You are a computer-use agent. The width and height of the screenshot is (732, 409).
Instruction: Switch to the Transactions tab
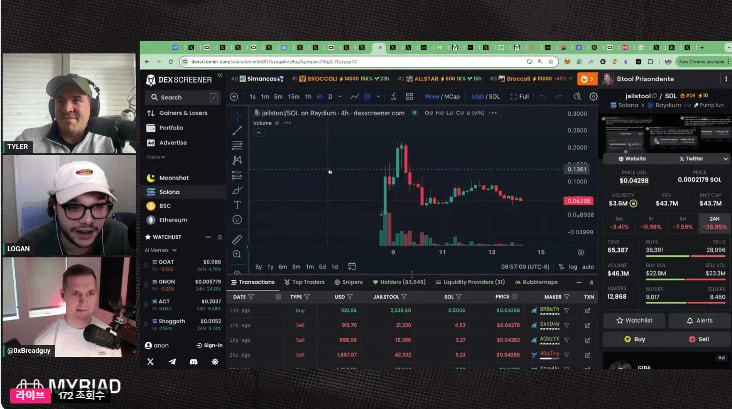pos(253,282)
